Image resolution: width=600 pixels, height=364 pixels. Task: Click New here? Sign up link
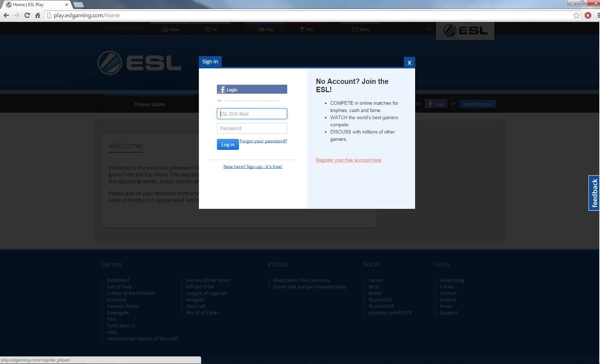(x=252, y=167)
